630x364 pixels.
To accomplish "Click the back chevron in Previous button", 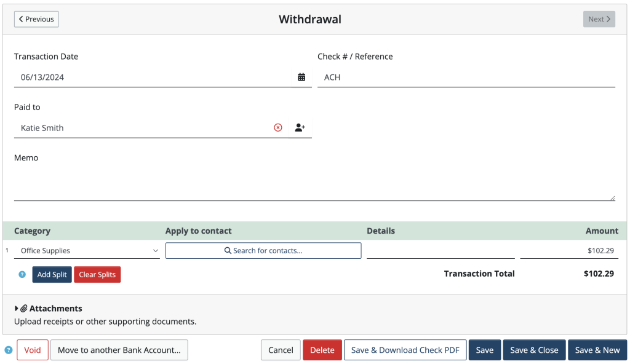I will click(22, 19).
